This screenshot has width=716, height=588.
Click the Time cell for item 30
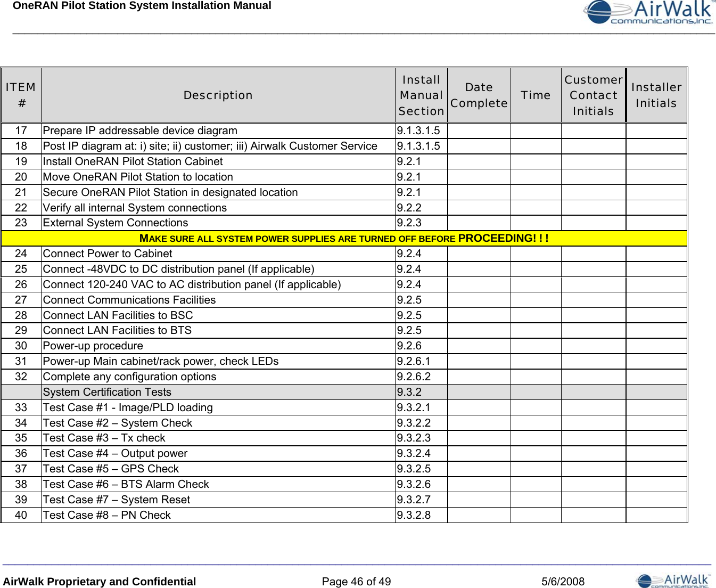point(536,346)
